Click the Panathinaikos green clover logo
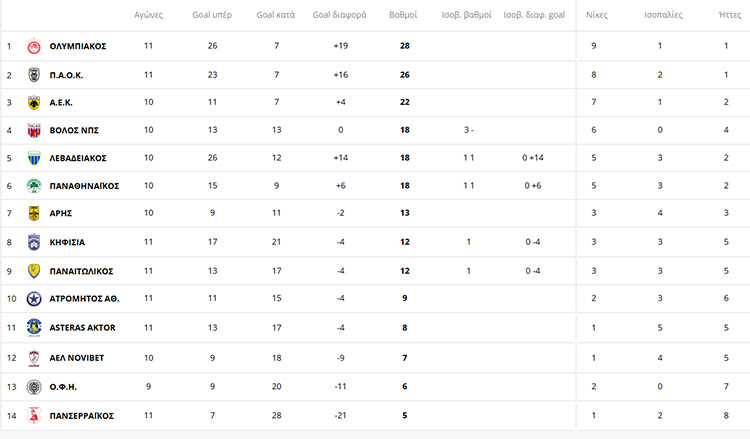Image resolution: width=750 pixels, height=439 pixels. (33, 186)
